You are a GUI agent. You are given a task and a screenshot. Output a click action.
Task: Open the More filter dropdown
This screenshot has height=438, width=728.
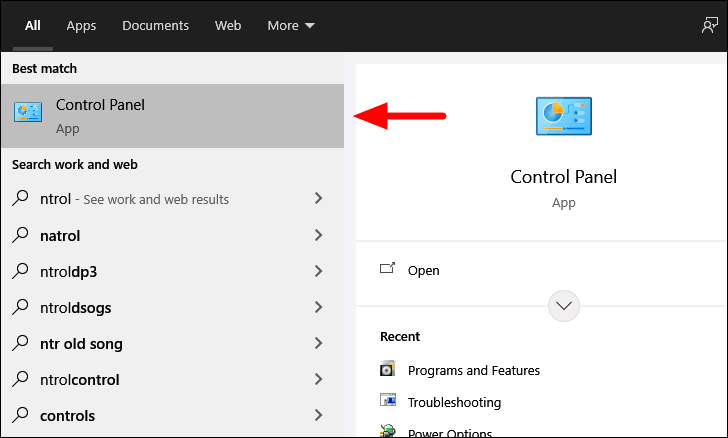[291, 26]
